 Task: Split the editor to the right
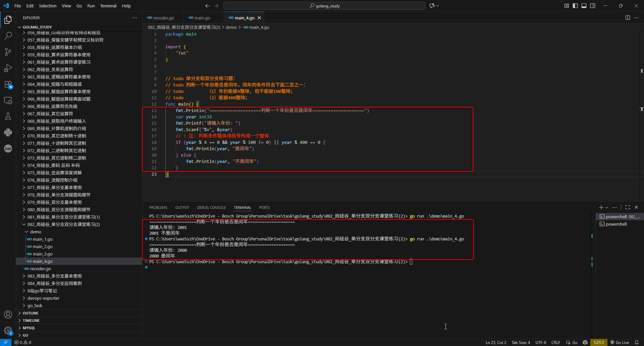click(628, 18)
